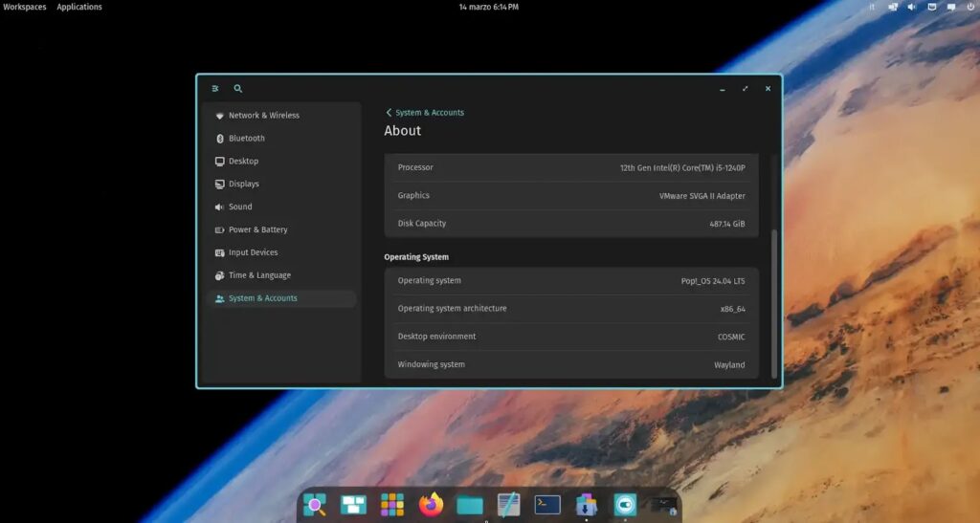Toggle the settings sidebar navigation icon

(215, 89)
